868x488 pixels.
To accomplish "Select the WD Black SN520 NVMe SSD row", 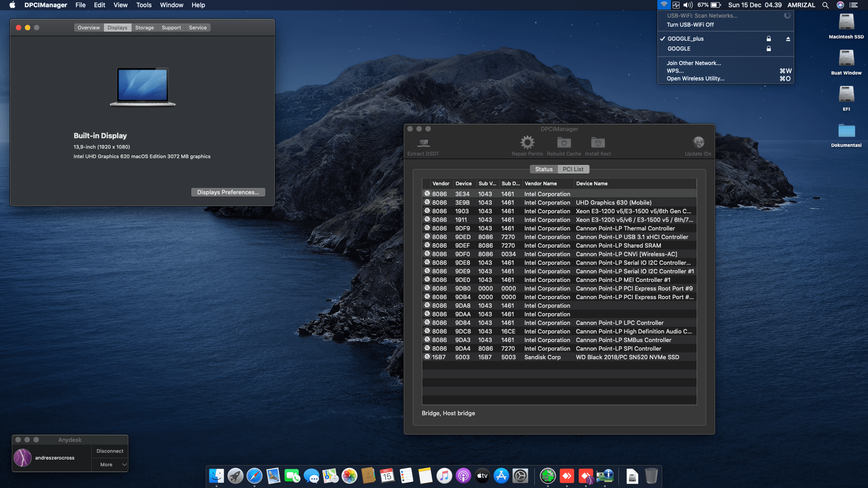I will click(559, 357).
